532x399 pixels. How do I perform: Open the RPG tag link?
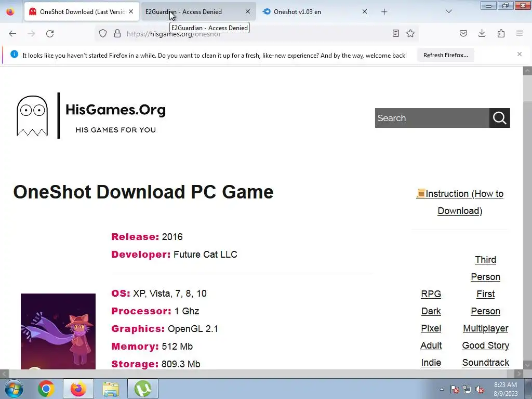point(431,294)
